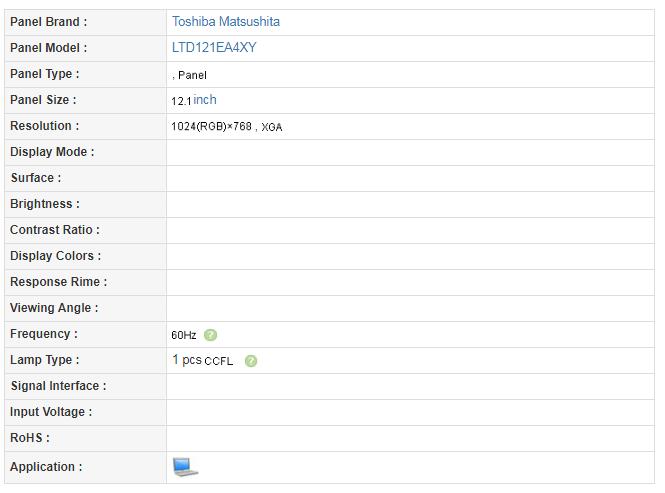Click the help icon beside CCFL
The image size is (665, 493).
click(251, 361)
